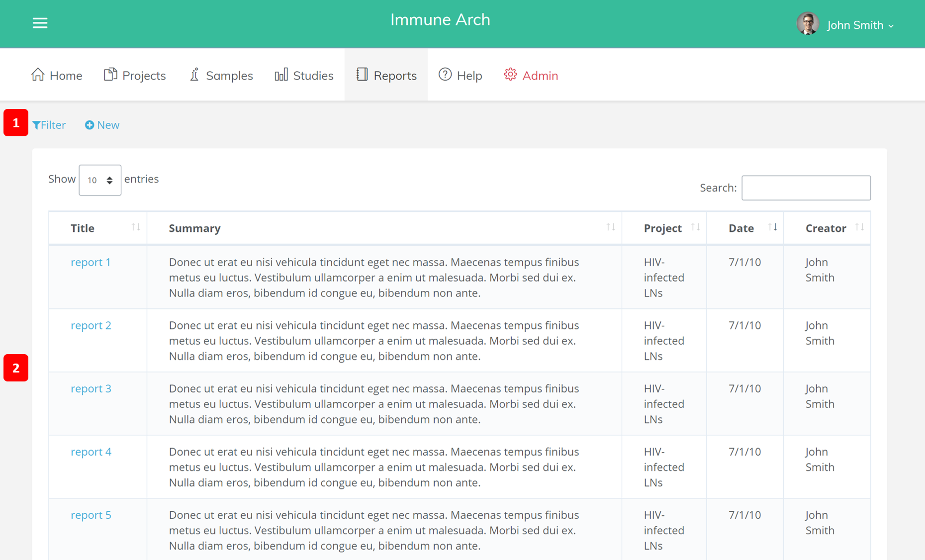Expand the John Smith user dropdown
This screenshot has height=560, width=925.
[x=860, y=25]
